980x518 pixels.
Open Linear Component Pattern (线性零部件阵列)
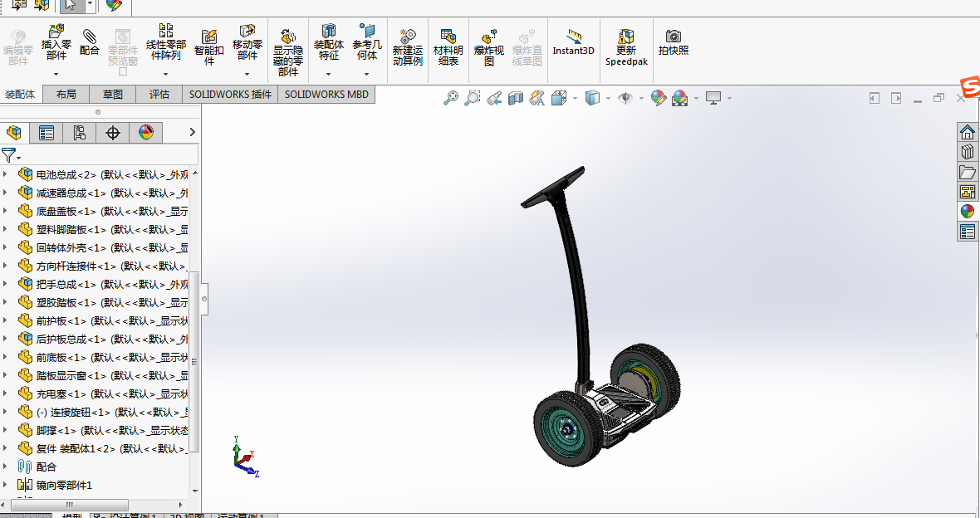tap(165, 42)
